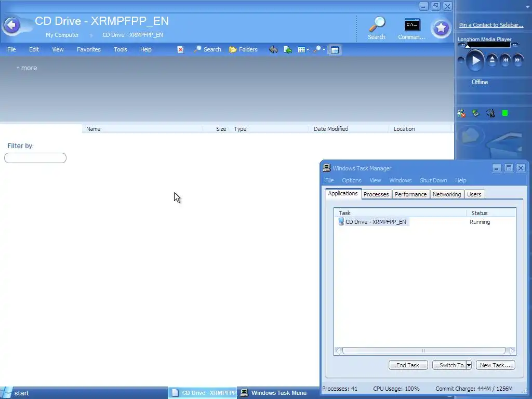
Task: Click the undo arrow toolbar icon
Action: pos(273,49)
